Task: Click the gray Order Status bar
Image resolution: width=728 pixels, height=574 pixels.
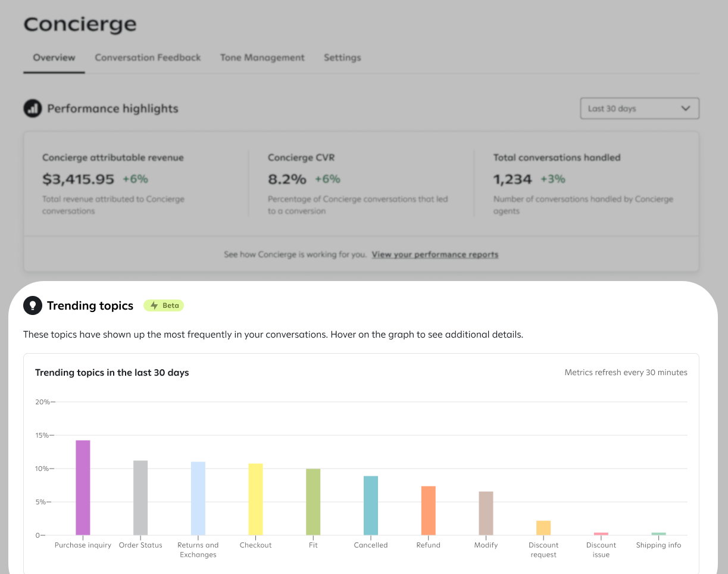Action: (140, 498)
